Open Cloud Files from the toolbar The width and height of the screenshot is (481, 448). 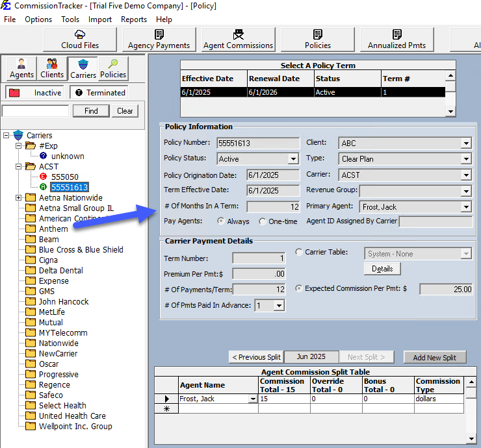click(x=81, y=40)
